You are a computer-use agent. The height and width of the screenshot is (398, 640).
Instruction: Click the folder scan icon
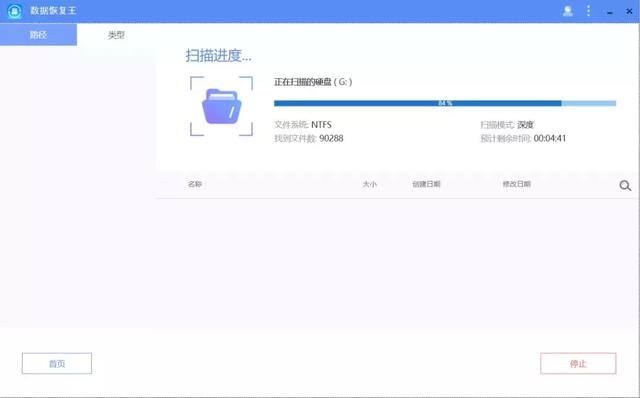pyautogui.click(x=221, y=106)
